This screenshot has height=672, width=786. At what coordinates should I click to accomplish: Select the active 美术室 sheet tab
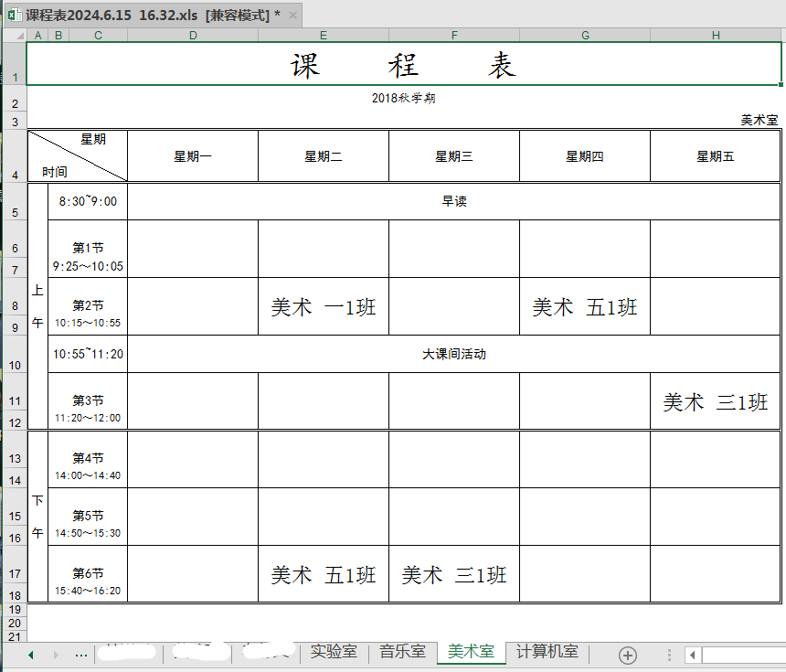[471, 652]
